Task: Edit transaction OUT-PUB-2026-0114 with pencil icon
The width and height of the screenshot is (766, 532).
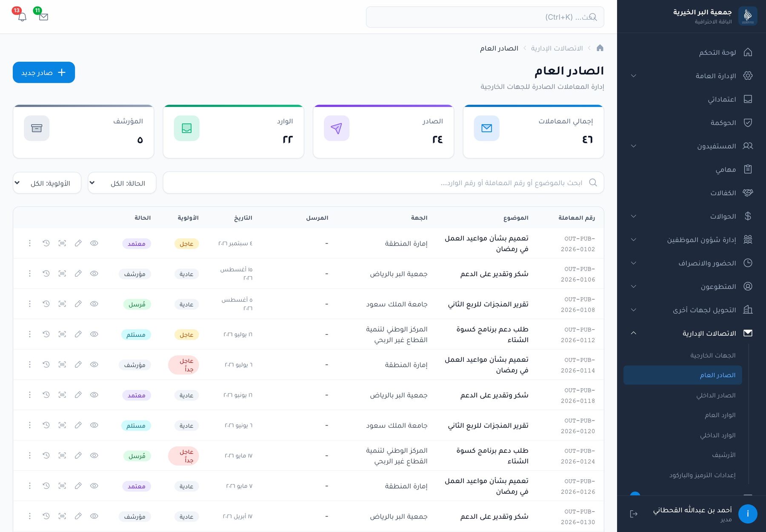Action: click(x=78, y=364)
